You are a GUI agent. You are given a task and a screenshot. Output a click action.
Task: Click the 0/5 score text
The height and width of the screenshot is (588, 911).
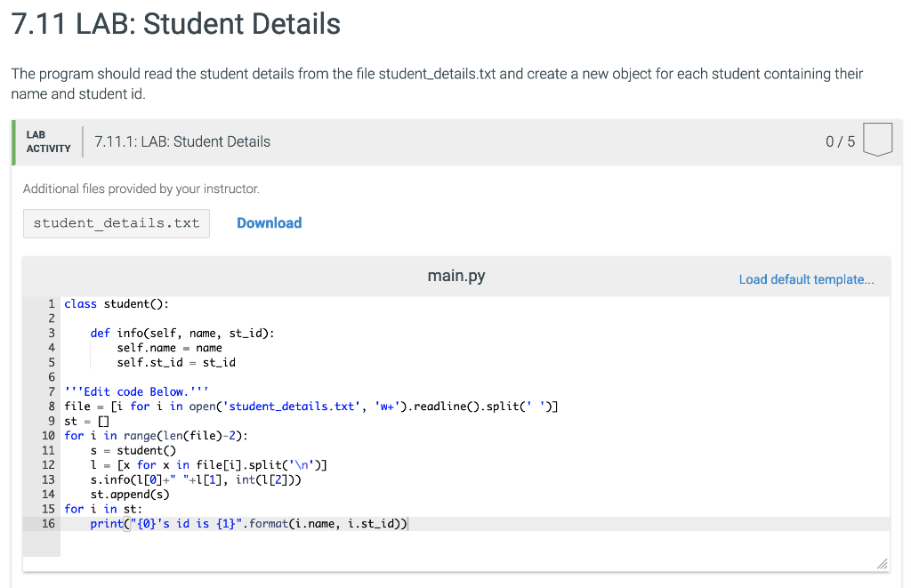tap(840, 139)
